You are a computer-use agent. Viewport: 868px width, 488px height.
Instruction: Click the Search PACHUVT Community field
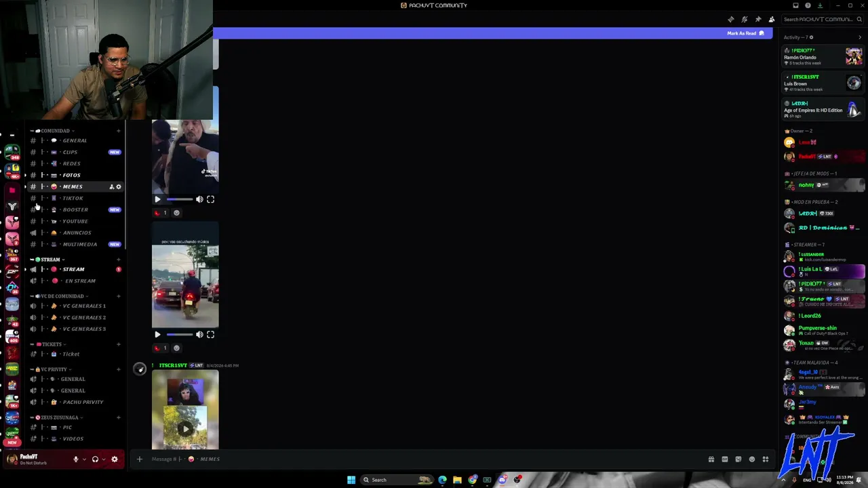[x=822, y=19]
